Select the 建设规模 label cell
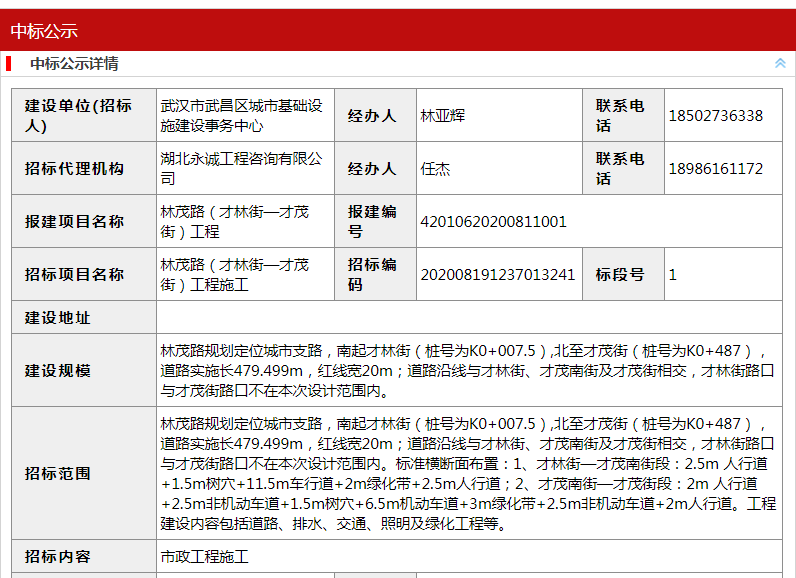The width and height of the screenshot is (796, 578). 84,370
